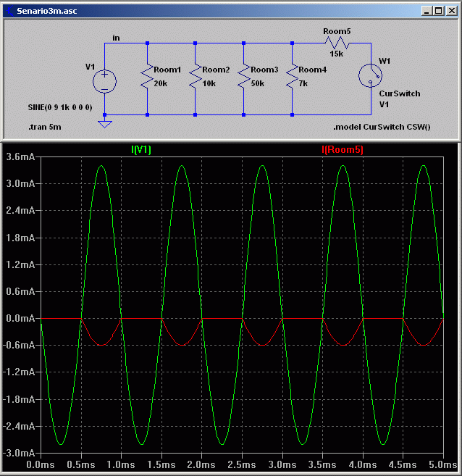Click the -0.6mA y-axis label
Screen dimensions: 462x476
(x=19, y=345)
